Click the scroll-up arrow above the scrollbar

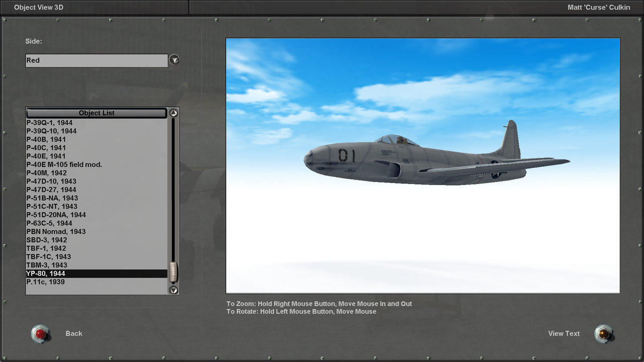[173, 113]
